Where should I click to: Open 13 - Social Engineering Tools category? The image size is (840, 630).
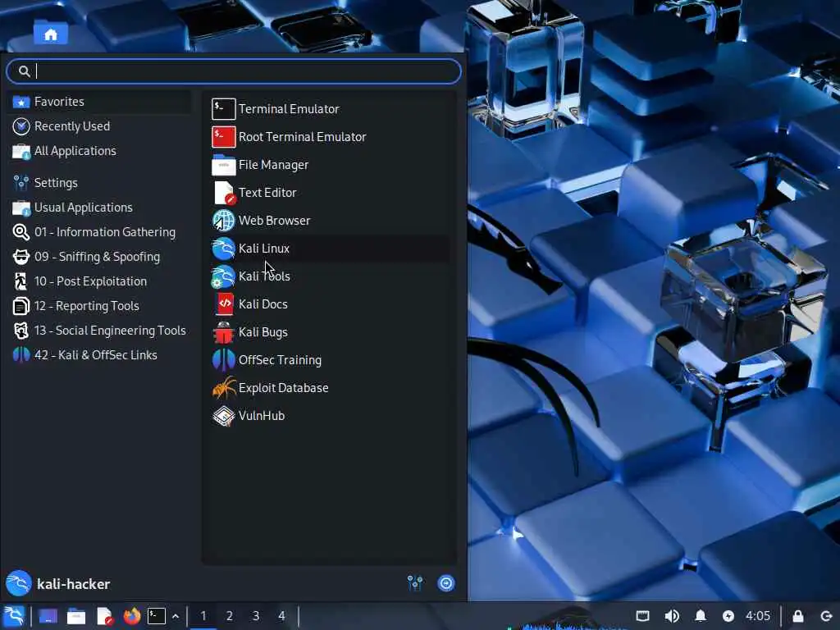[x=100, y=331]
